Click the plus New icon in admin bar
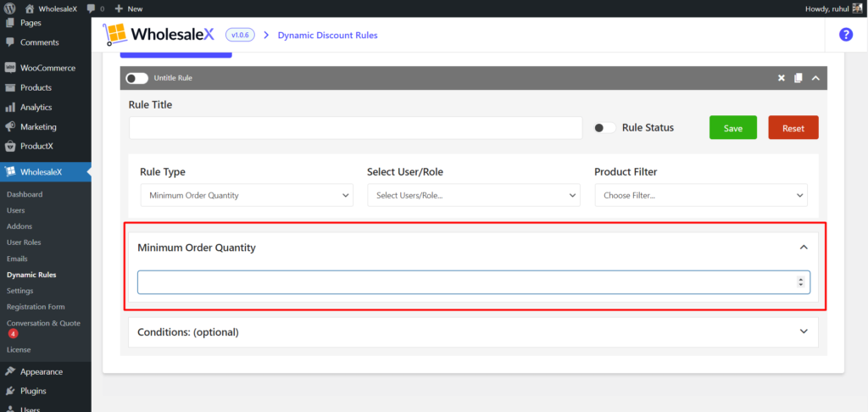 pos(120,8)
